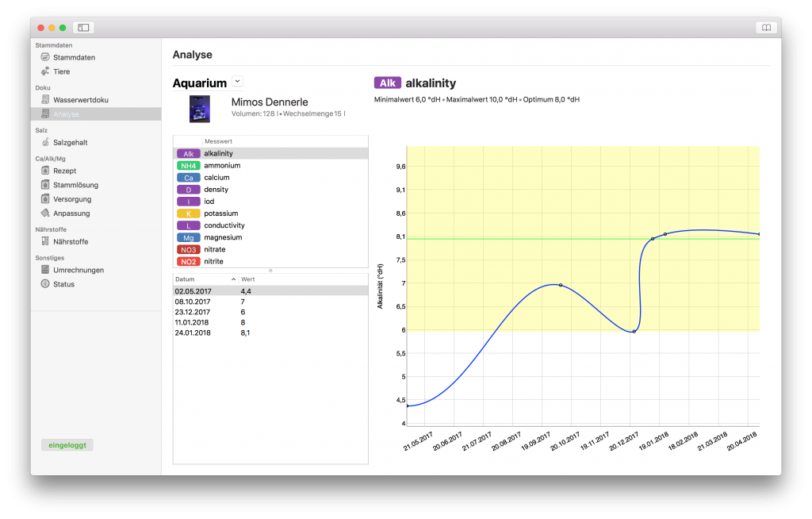Click the blue Ca badge
Image resolution: width=812 pixels, height=519 pixels.
click(x=188, y=177)
